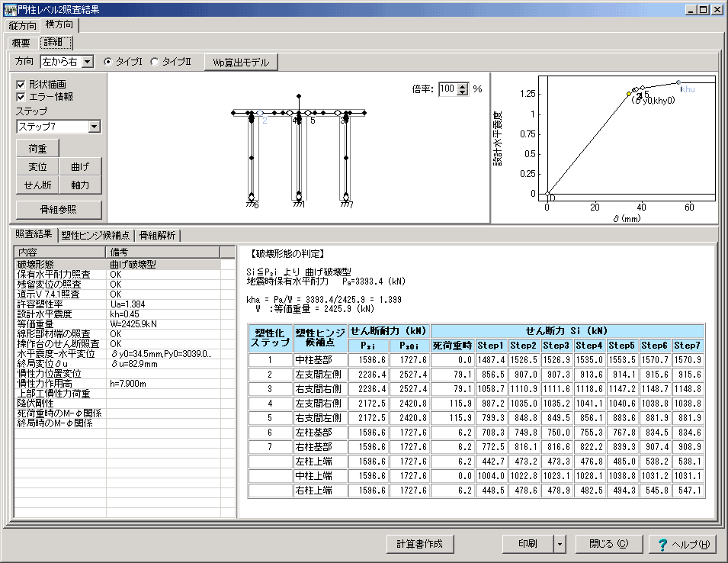Open the 塑性ヒンジ候補点 tab
728x563 pixels.
(x=95, y=236)
